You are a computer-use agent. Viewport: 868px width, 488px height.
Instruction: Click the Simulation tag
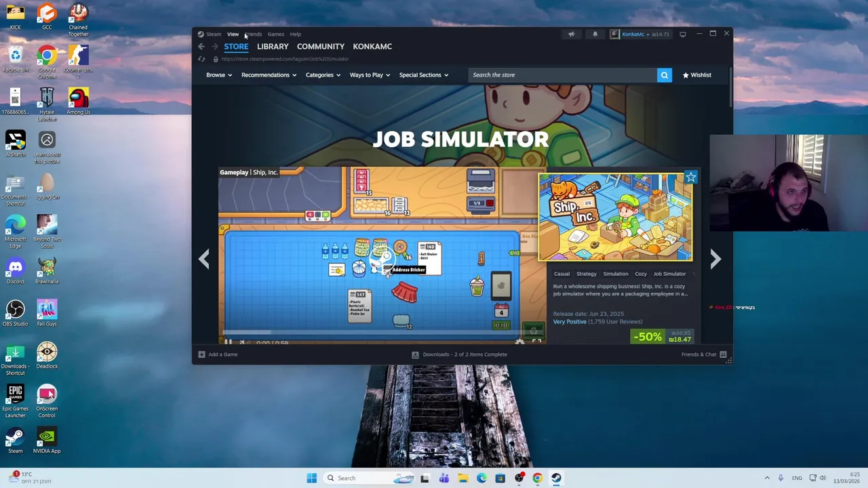click(x=616, y=274)
